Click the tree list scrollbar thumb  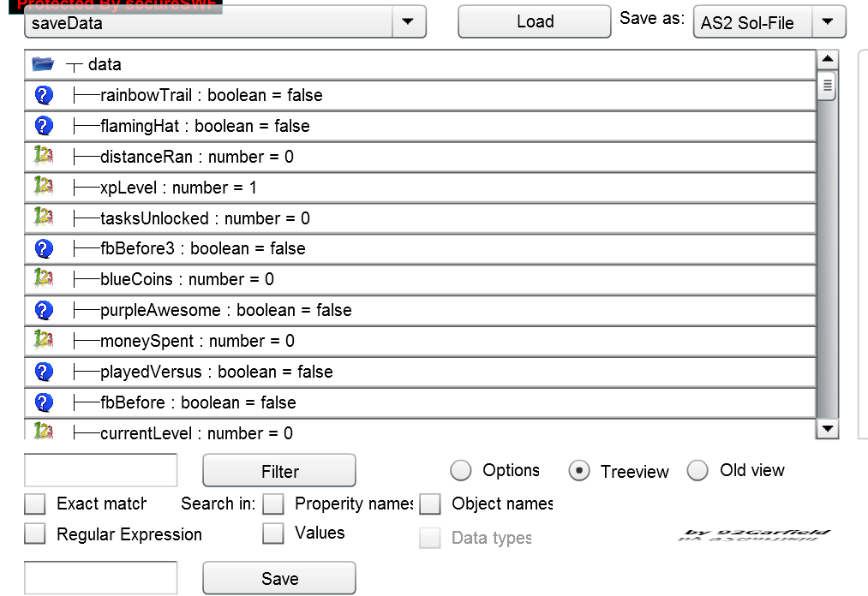[x=827, y=86]
